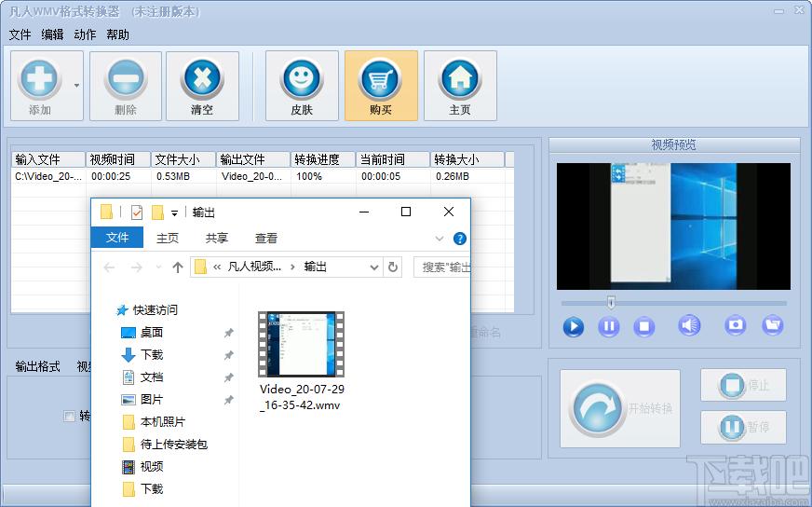Expand the Explorer ribbon chevron
Screen dimensions: 812x507
click(x=440, y=239)
